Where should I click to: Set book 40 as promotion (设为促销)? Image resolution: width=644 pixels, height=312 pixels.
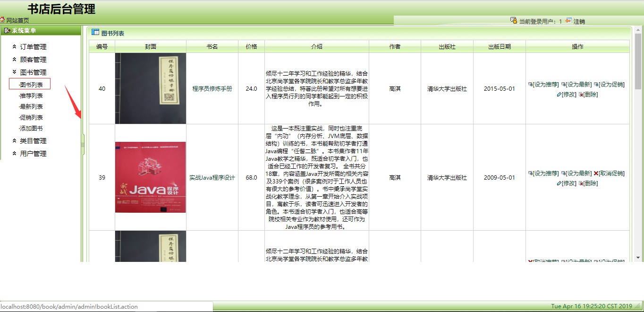coord(609,85)
